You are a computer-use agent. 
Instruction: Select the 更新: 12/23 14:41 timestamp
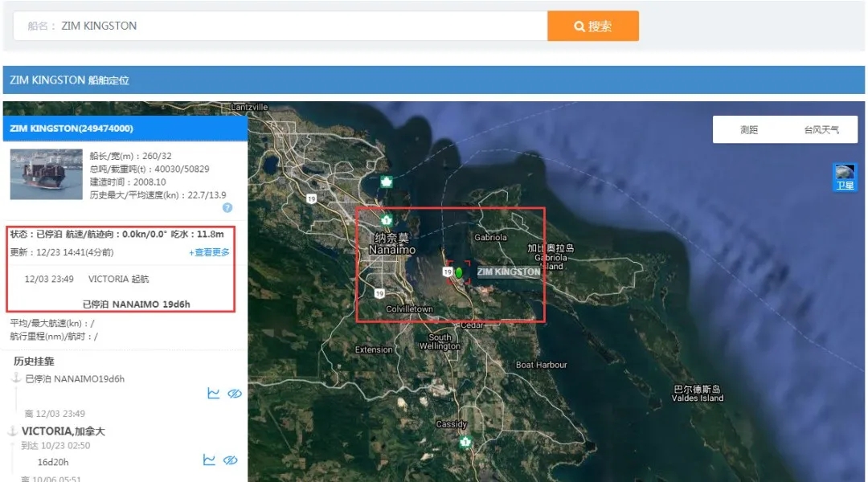61,252
